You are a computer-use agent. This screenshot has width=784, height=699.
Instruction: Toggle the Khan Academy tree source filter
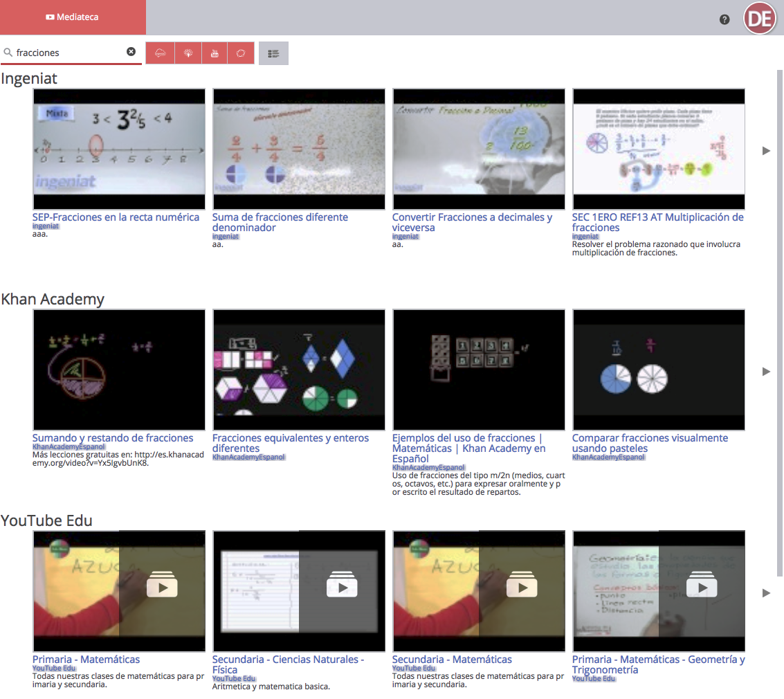tap(188, 53)
